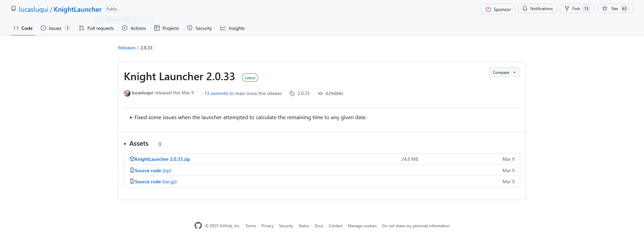Navigate to the Releases breadcrumb

(127, 48)
